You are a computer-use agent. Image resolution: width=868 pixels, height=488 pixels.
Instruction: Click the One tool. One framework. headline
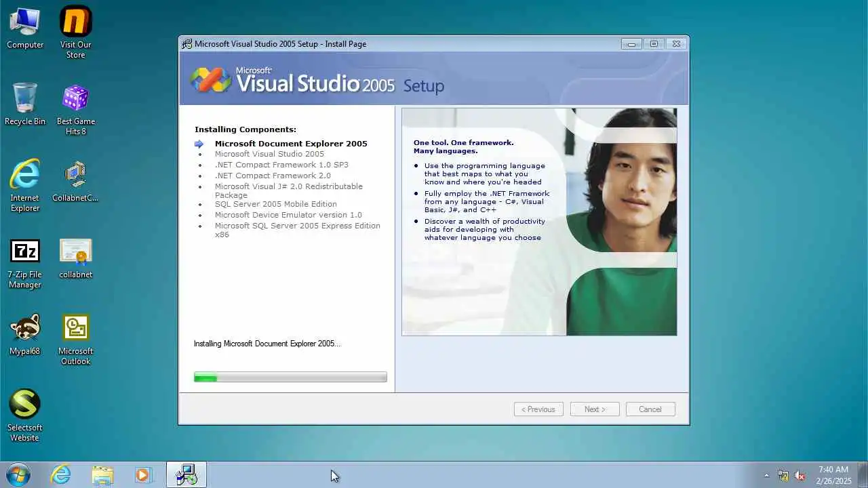(464, 146)
